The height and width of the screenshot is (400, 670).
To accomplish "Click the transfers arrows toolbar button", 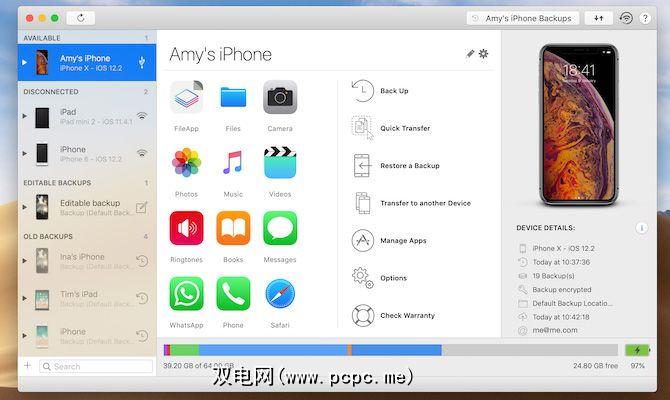I will (599, 18).
